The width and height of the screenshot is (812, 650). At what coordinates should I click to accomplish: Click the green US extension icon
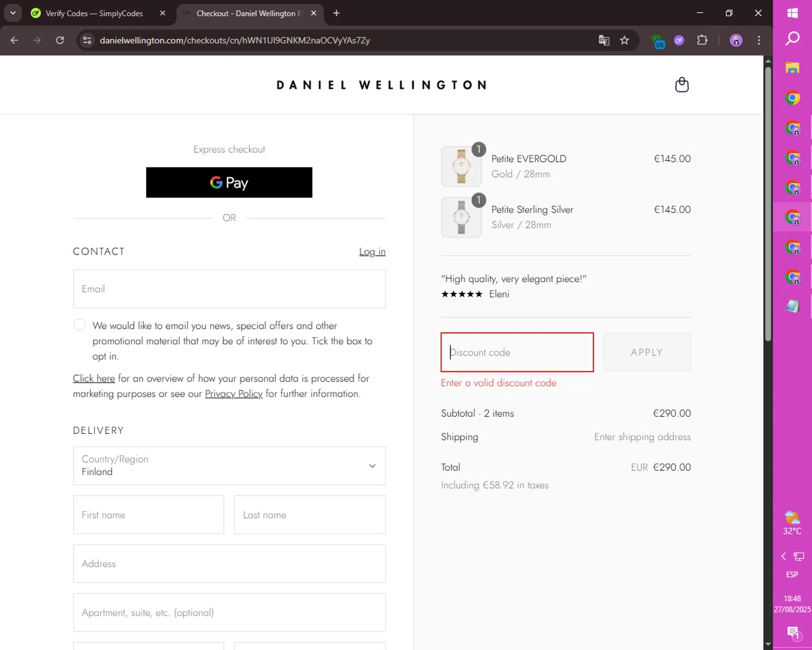pos(658,41)
